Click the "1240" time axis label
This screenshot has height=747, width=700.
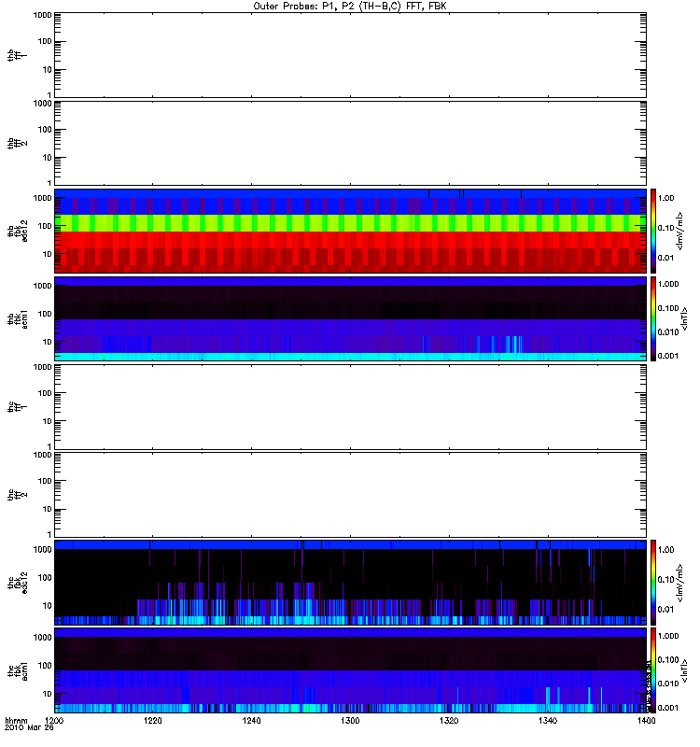pos(251,721)
